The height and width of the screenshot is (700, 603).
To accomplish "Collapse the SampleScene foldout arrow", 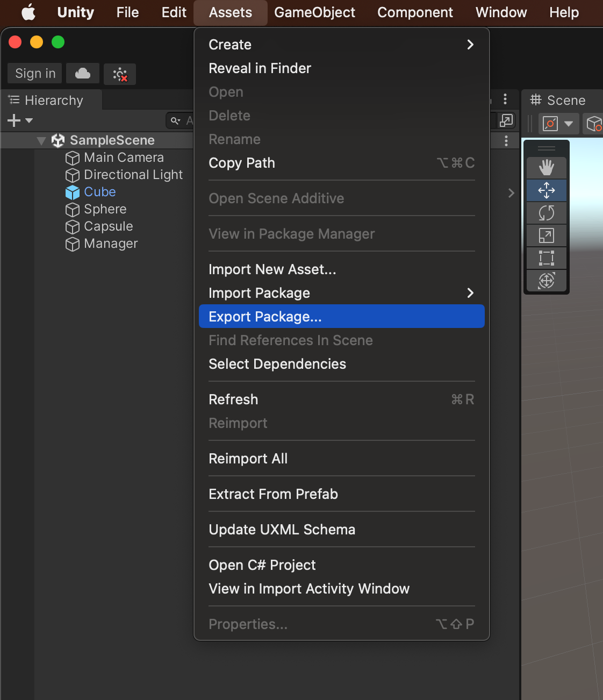I will point(41,141).
